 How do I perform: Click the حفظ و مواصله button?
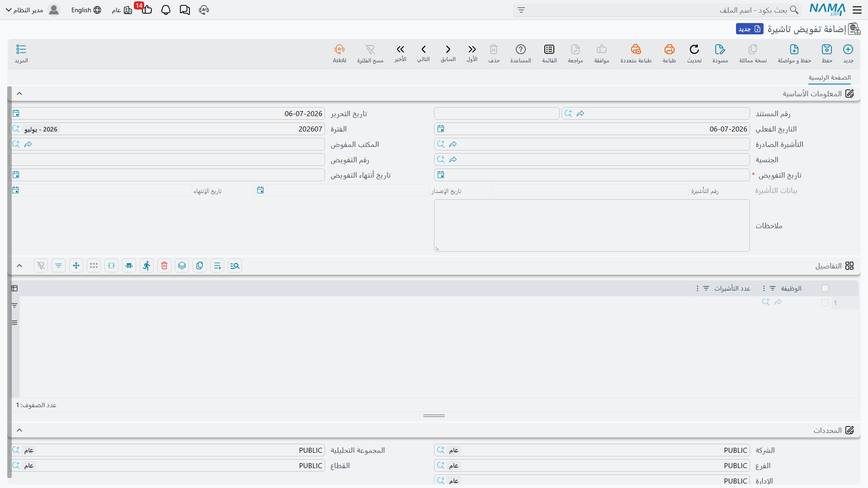[x=794, y=53]
